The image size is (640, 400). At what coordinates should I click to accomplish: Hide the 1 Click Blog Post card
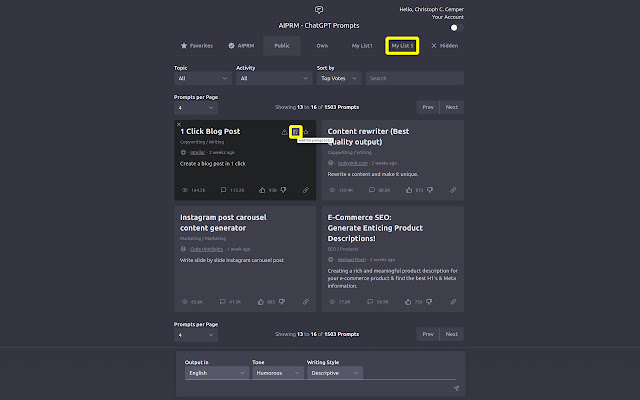(178, 124)
